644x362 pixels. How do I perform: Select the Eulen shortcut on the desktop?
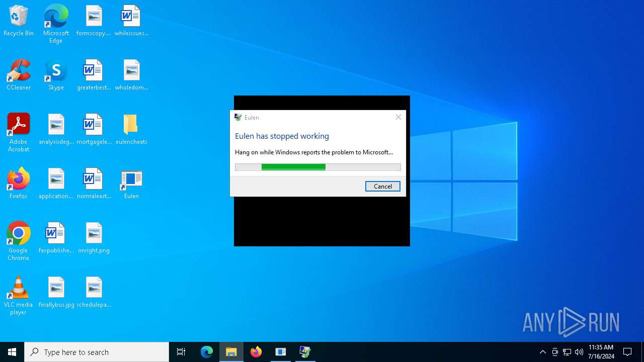pyautogui.click(x=131, y=184)
